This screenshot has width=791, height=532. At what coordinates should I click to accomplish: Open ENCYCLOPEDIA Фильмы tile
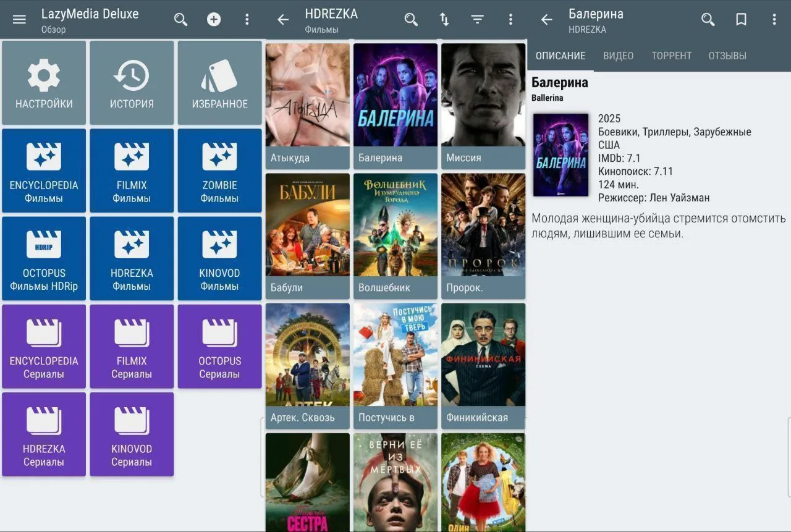pos(44,171)
